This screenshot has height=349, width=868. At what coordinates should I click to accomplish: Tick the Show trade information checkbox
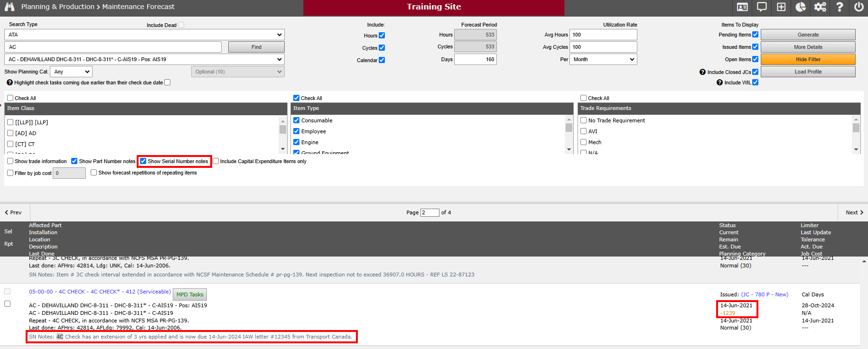[x=10, y=161]
